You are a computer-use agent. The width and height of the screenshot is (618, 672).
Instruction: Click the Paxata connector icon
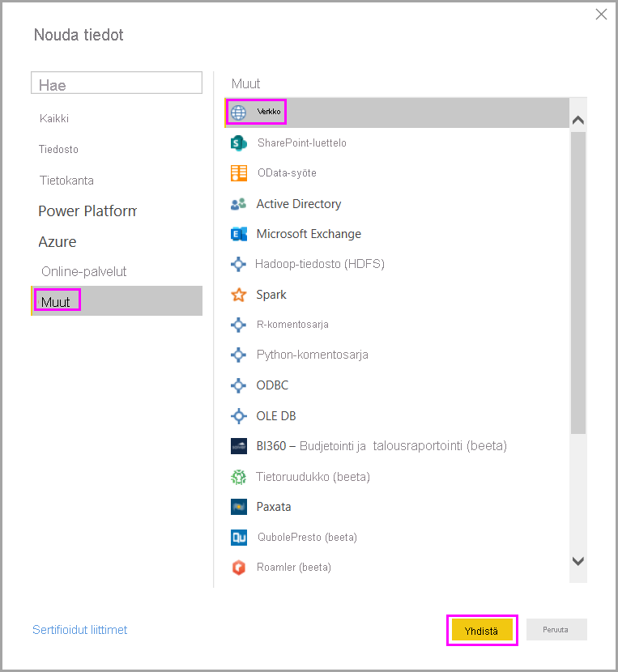tap(238, 507)
